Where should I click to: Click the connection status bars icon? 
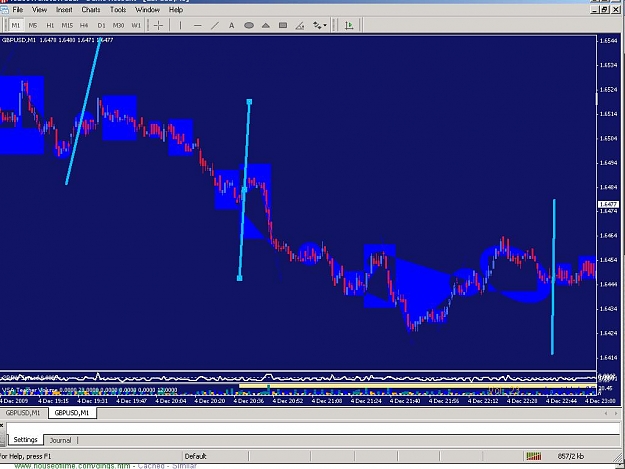point(534,456)
